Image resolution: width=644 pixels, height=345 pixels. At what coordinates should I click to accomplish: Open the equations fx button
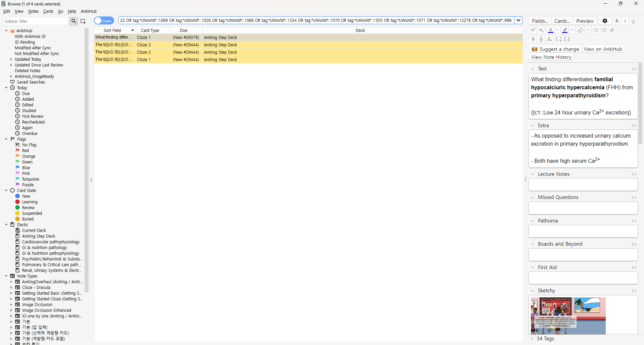pyautogui.click(x=549, y=39)
